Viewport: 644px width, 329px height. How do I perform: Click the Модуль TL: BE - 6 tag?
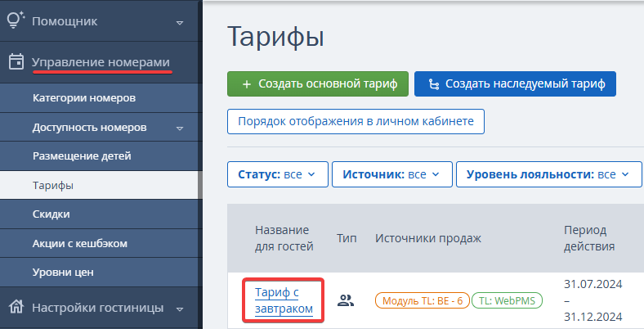pyautogui.click(x=423, y=300)
